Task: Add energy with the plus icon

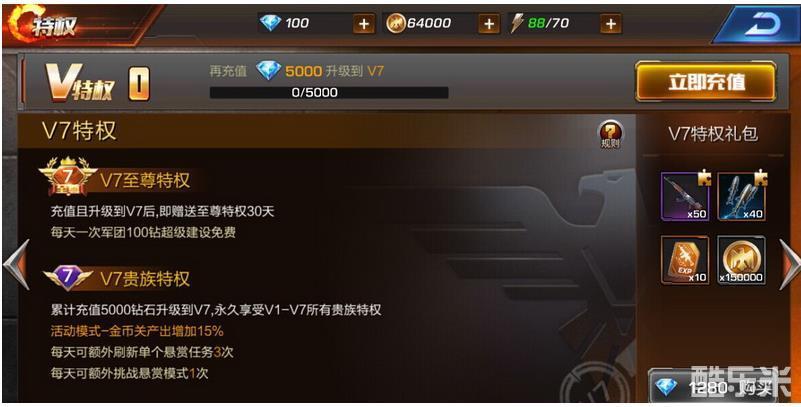Action: coord(611,23)
